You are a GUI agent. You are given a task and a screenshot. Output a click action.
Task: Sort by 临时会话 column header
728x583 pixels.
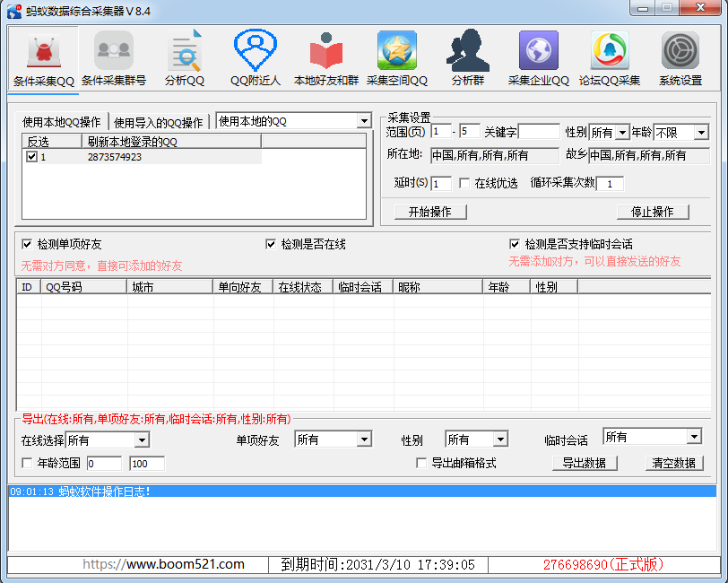point(363,287)
